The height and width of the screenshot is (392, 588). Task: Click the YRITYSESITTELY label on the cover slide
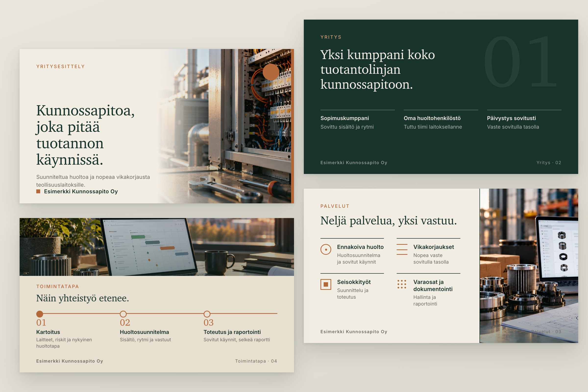tap(61, 66)
